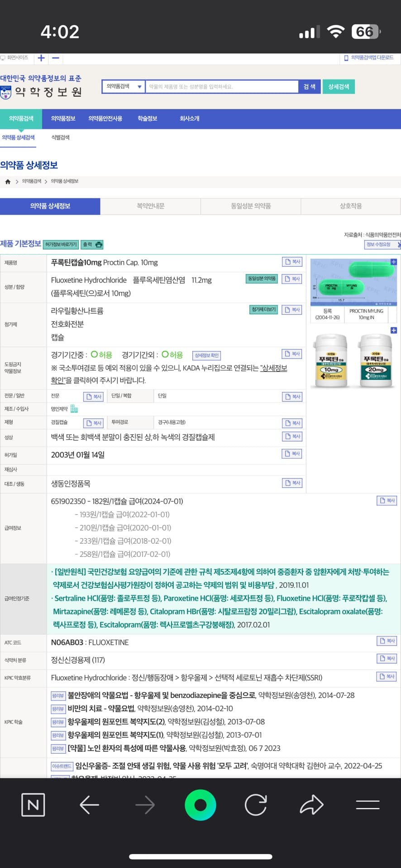Click the 약학정보원 logo
This screenshot has height=868, width=401.
41,87
